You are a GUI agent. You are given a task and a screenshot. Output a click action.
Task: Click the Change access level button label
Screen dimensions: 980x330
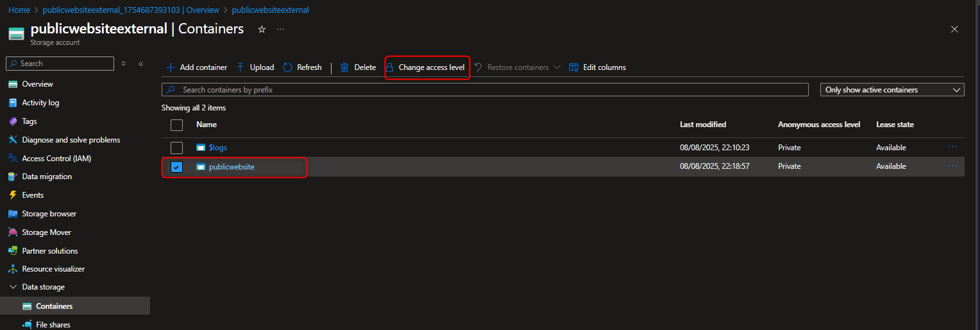point(432,67)
